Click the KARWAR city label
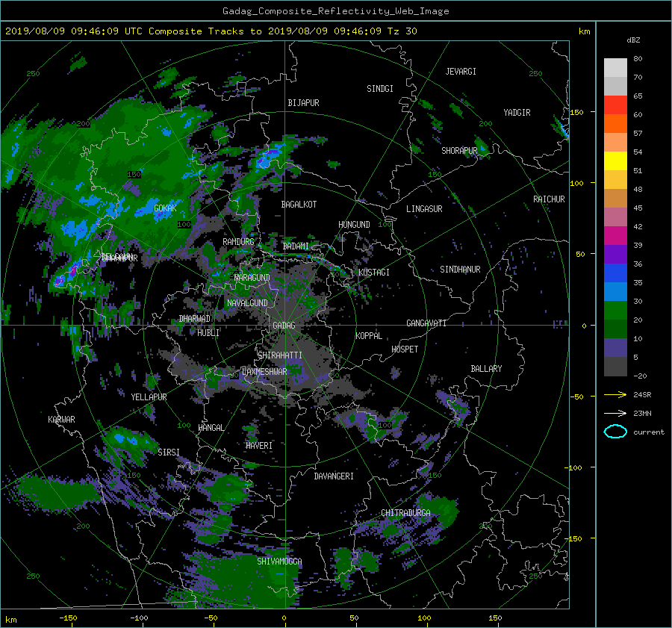 [61, 420]
